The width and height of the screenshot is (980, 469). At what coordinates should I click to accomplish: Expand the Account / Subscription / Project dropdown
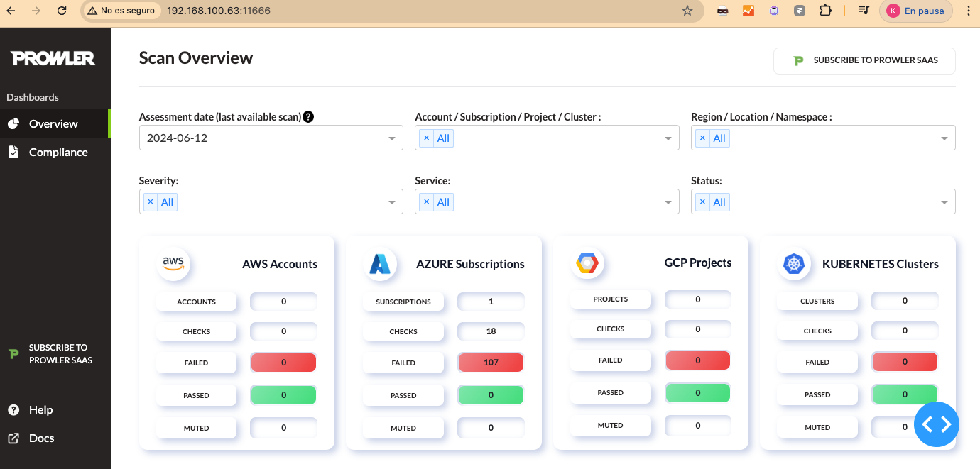(668, 138)
